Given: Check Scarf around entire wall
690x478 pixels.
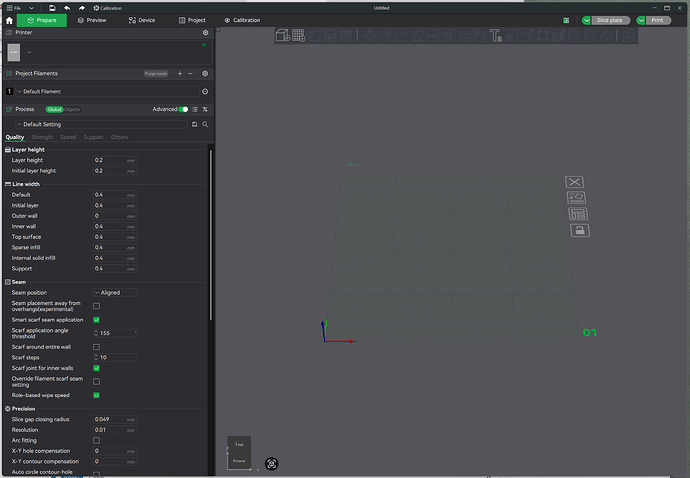Looking at the screenshot, I should (x=96, y=347).
